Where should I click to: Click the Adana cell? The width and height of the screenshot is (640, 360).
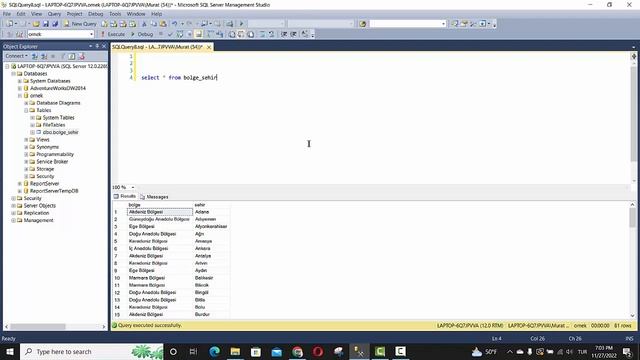211,212
